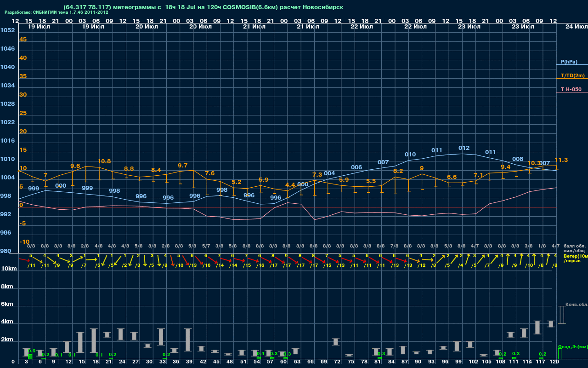
Task: Click the green precipitation legend box
Action: pyautogui.click(x=560, y=354)
